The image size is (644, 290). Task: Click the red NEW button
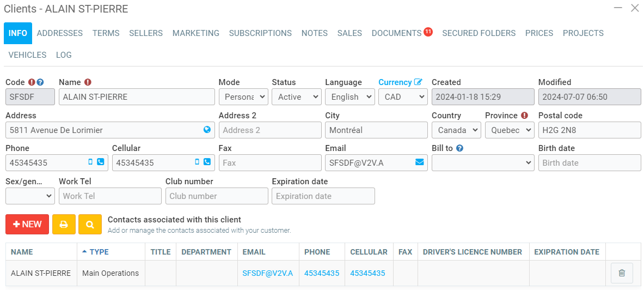tap(27, 224)
